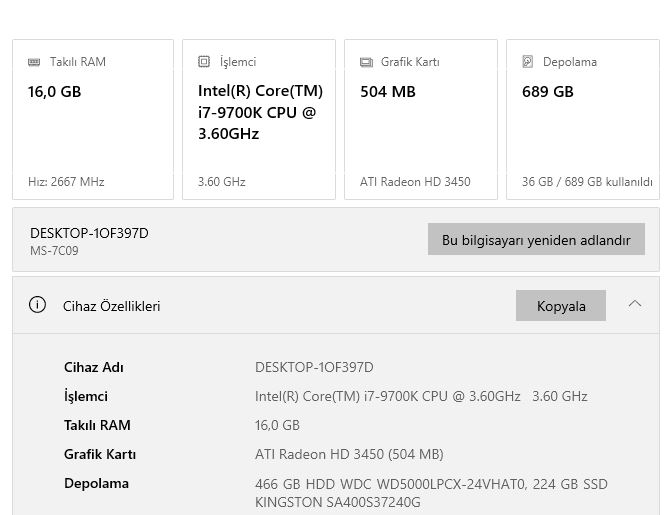This screenshot has height=515, width=666.
Task: Collapse the Cihaz Özellikleri section with chevron
Action: (x=635, y=304)
